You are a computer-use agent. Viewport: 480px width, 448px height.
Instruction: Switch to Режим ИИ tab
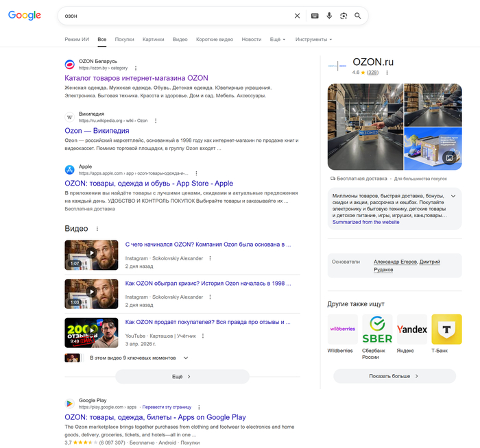click(77, 40)
